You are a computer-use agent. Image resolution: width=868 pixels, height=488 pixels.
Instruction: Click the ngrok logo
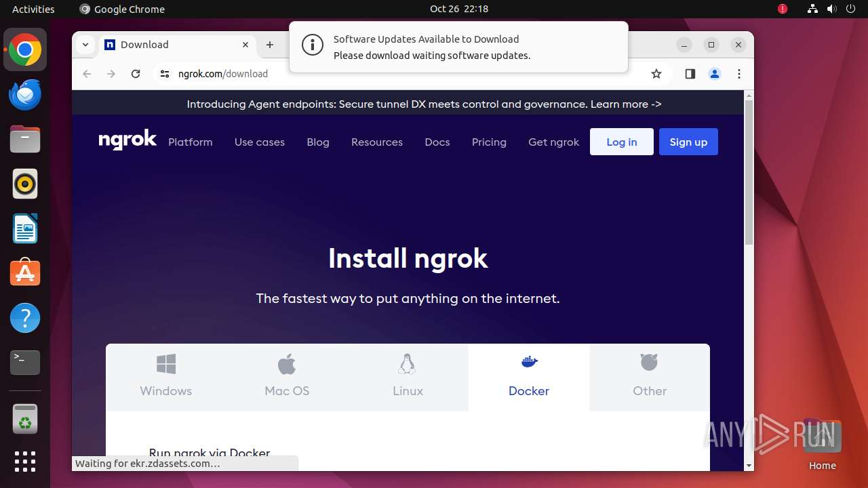click(x=127, y=140)
